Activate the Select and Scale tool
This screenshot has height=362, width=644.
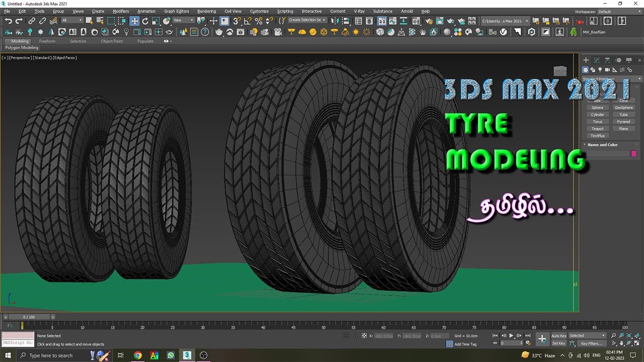pyautogui.click(x=156, y=21)
